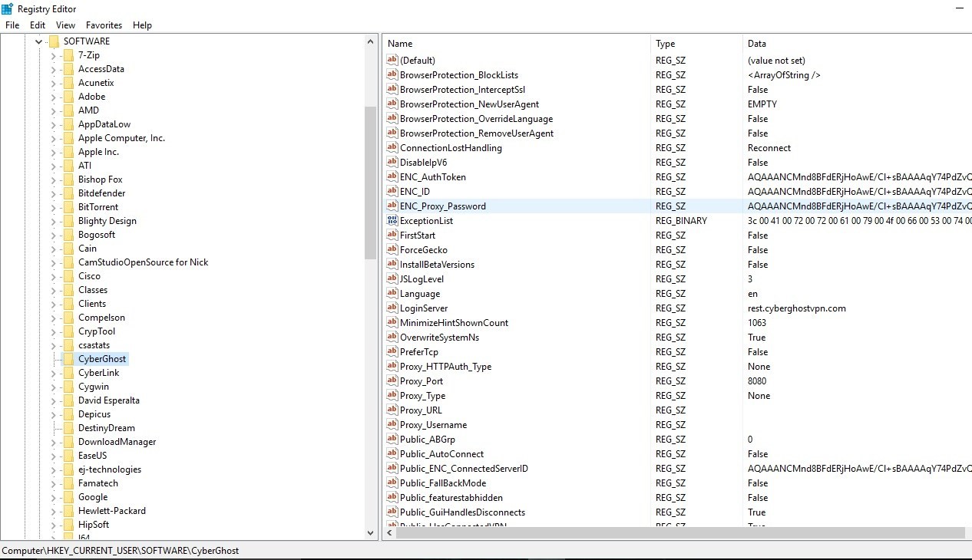
Task: Click the LoginServer string value icon
Action: click(x=392, y=308)
